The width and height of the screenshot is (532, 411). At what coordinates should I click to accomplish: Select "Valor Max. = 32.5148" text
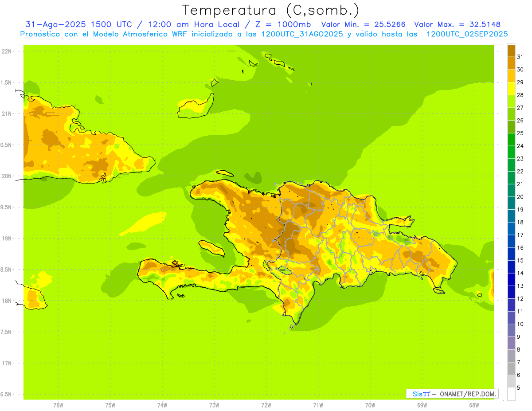[x=458, y=24]
